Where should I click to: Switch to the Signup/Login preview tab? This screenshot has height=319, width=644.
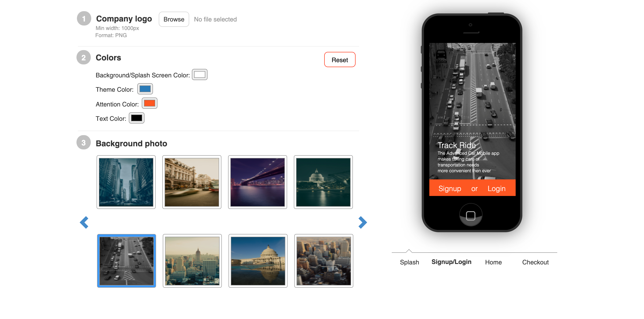(451, 262)
